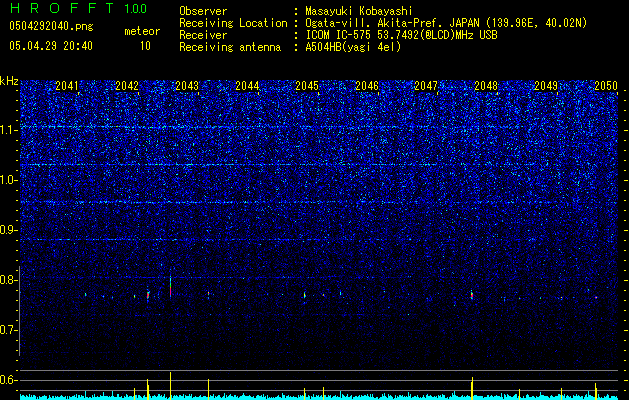Click the Receiver label
The height and width of the screenshot is (400, 629).
tap(203, 35)
